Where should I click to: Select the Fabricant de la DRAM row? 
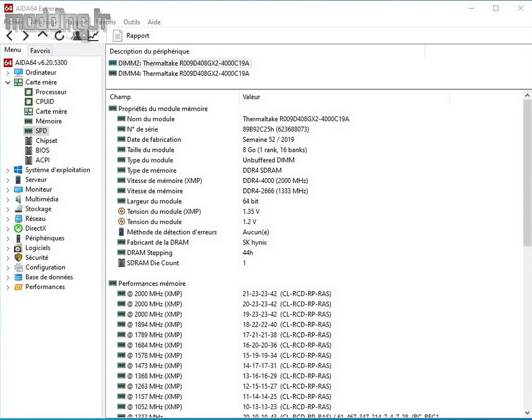click(192, 242)
